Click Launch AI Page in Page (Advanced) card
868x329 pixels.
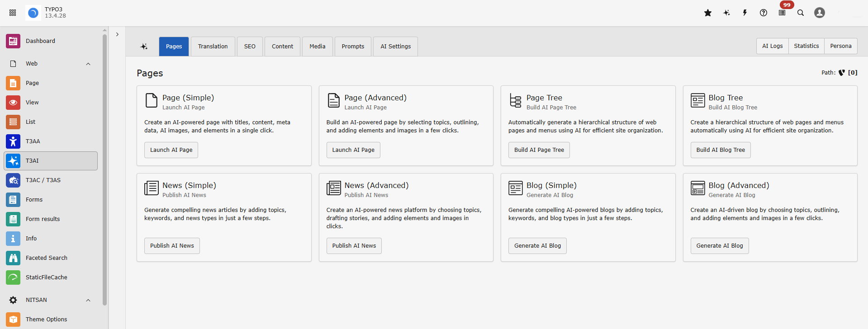coord(353,150)
